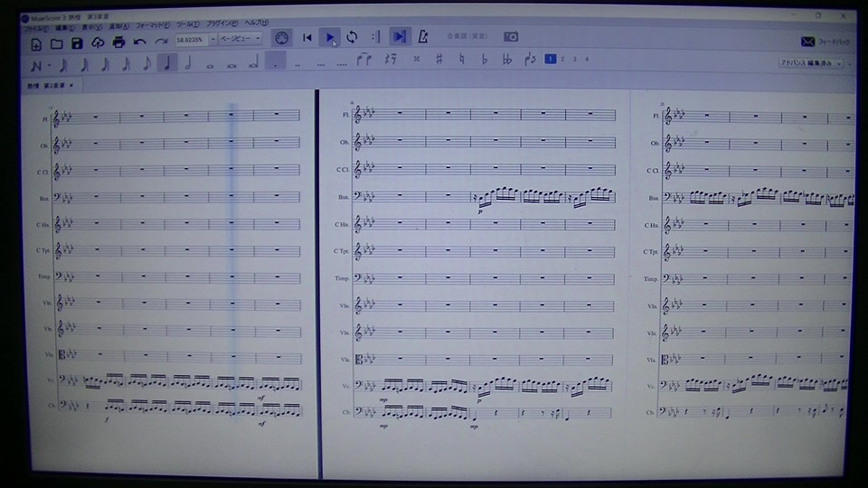Select voice 2

pyautogui.click(x=562, y=59)
